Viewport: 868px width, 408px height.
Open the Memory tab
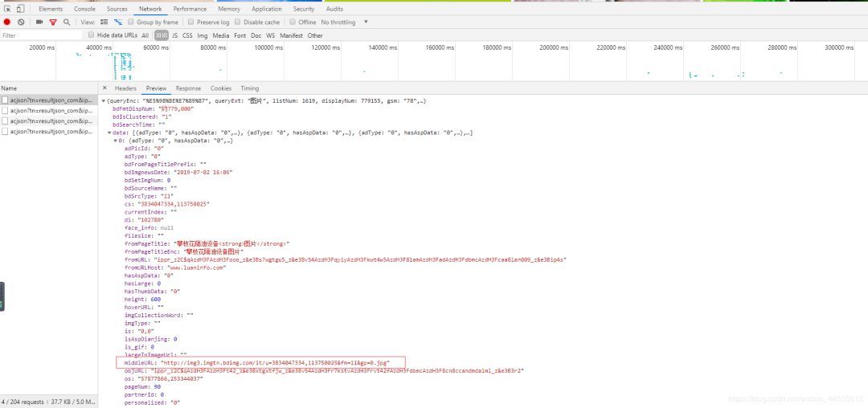[x=229, y=9]
